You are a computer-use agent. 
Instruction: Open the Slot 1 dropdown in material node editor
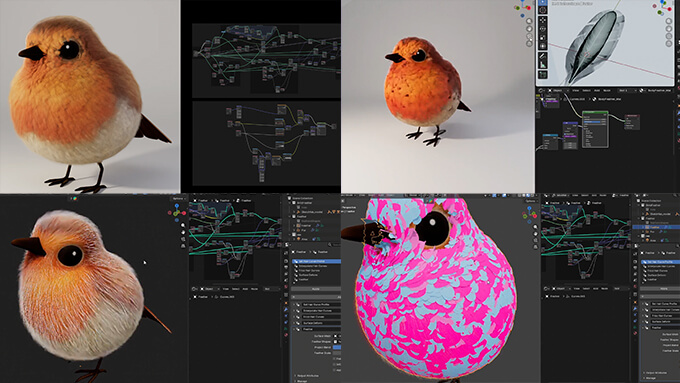point(627,90)
